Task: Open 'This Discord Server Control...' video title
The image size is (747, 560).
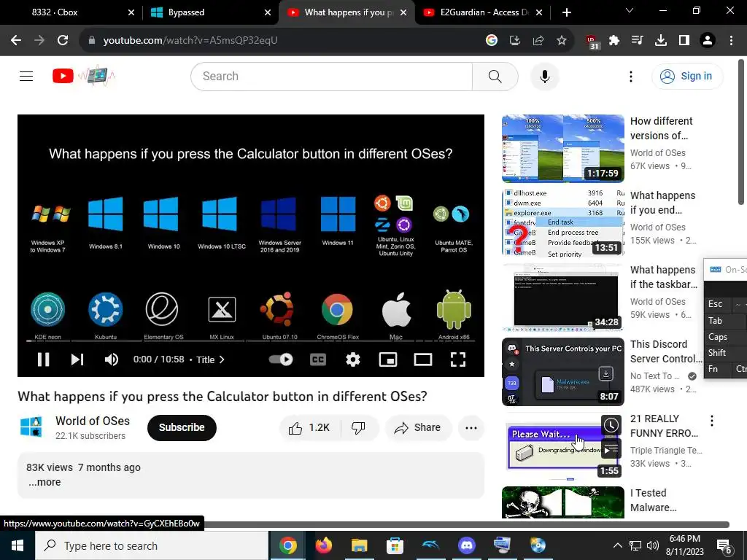Action: pyautogui.click(x=665, y=351)
